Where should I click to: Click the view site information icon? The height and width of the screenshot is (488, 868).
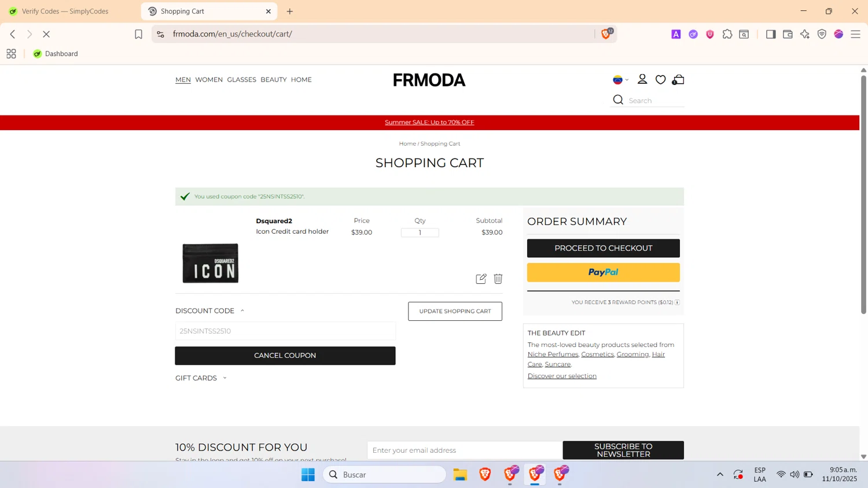click(161, 34)
